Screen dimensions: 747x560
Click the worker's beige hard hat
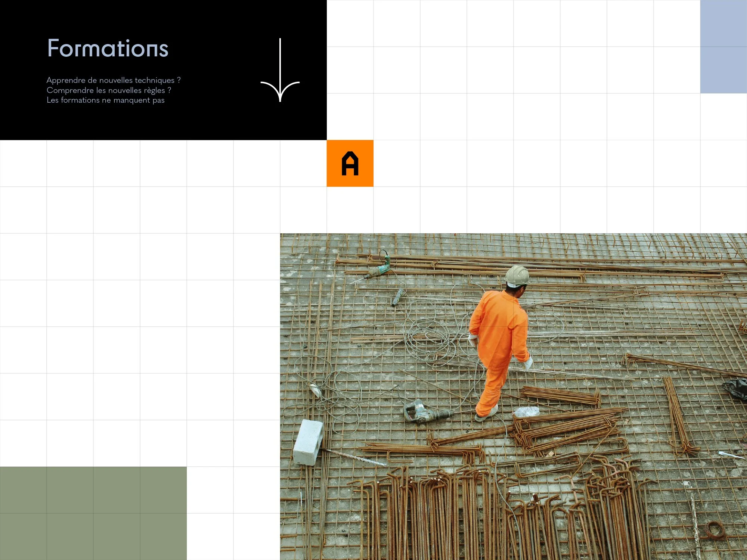[517, 276]
